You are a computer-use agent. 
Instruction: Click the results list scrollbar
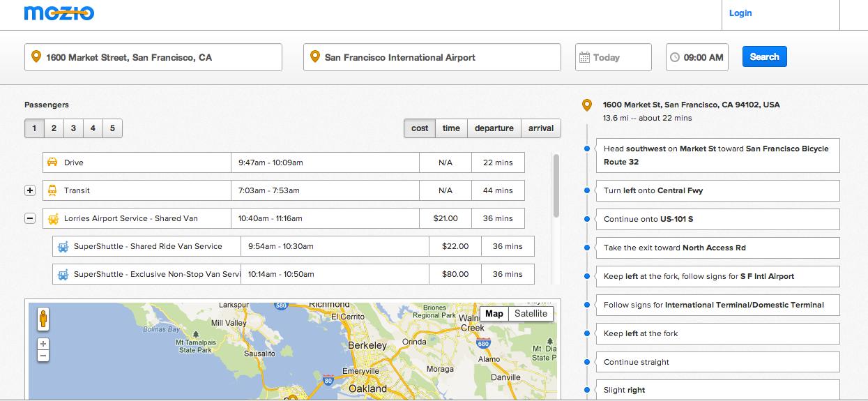556,185
